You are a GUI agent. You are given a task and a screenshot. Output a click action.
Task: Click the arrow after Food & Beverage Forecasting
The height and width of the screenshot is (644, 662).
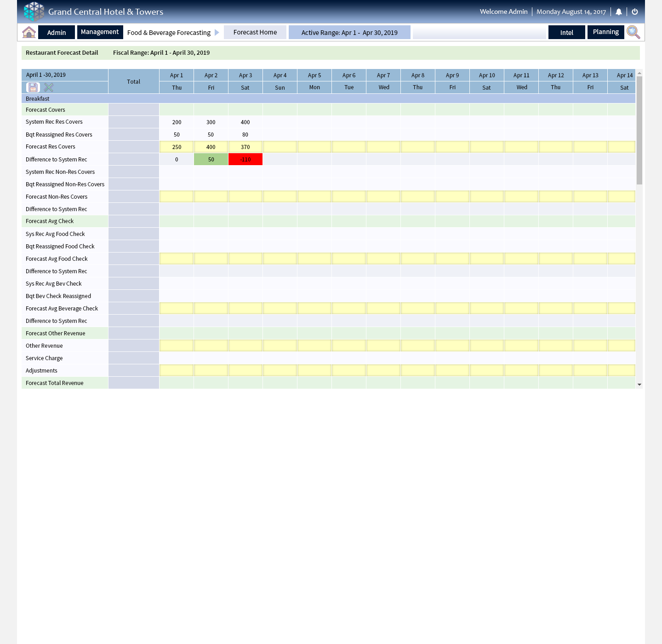tap(217, 33)
